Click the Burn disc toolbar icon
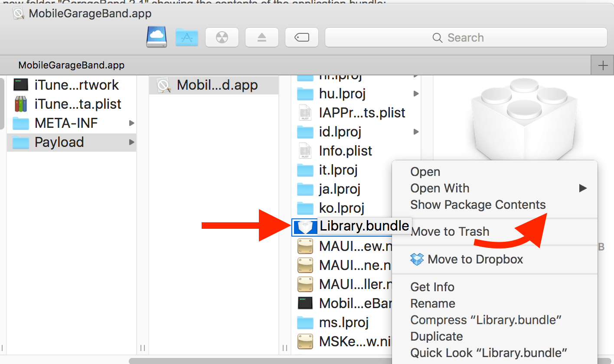This screenshot has height=364, width=614. pyautogui.click(x=222, y=37)
